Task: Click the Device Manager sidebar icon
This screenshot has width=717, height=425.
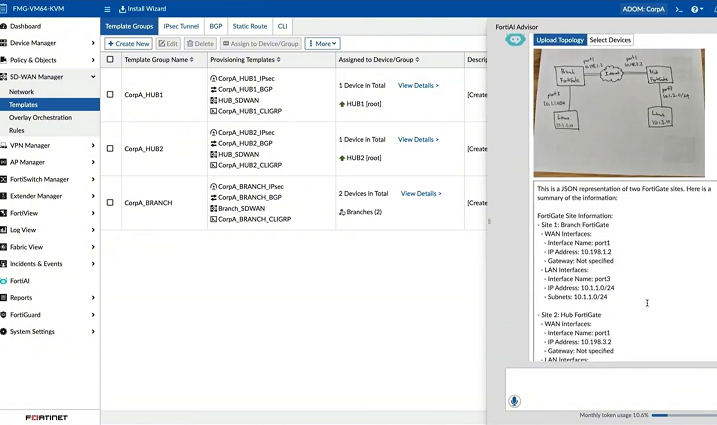Action: coord(4,43)
